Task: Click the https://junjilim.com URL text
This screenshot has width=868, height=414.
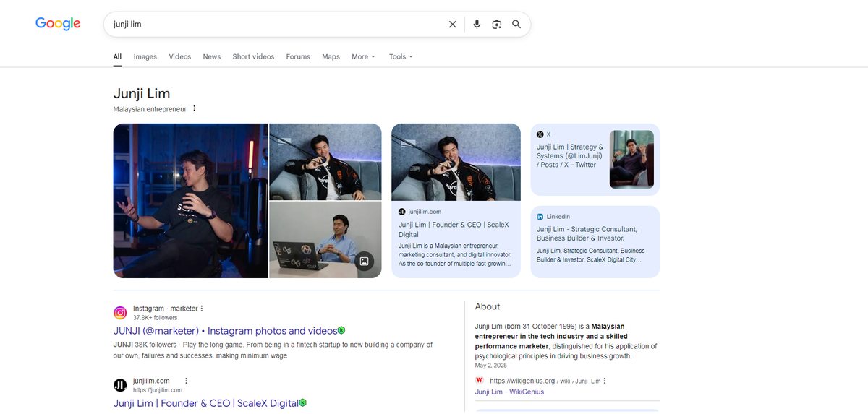Action: click(x=158, y=390)
